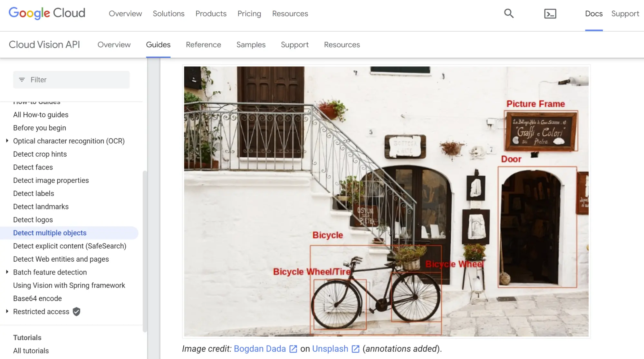Select Detect labels in sidebar
This screenshot has height=359, width=644.
(x=34, y=193)
